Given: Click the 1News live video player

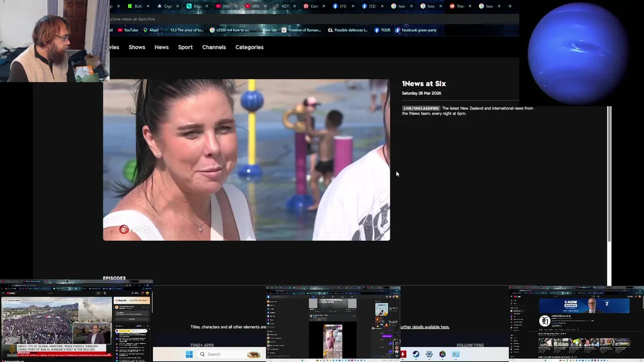Looking at the screenshot, I should (247, 160).
